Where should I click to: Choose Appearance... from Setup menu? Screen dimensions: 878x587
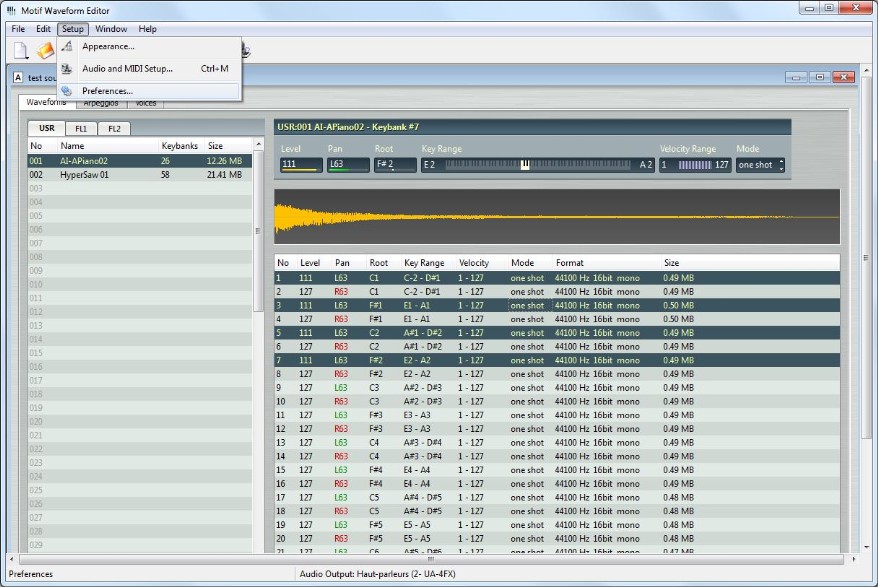[150, 46]
